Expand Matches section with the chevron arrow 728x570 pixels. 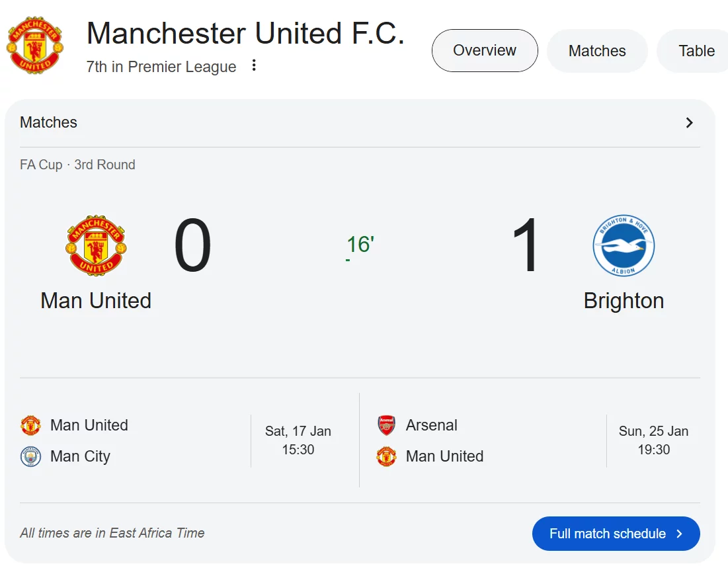click(x=689, y=122)
